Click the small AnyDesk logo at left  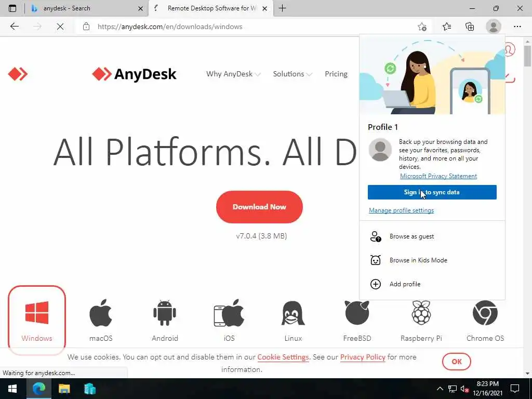(x=18, y=74)
